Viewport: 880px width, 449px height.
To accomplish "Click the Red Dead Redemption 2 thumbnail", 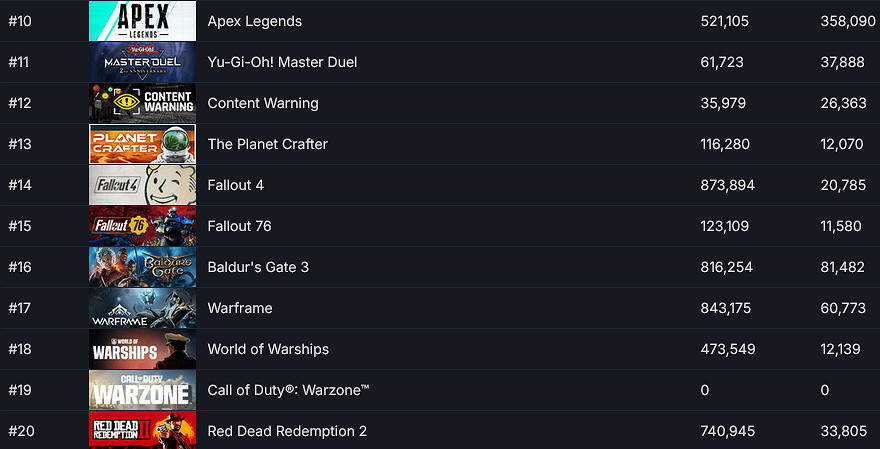I will pyautogui.click(x=142, y=431).
